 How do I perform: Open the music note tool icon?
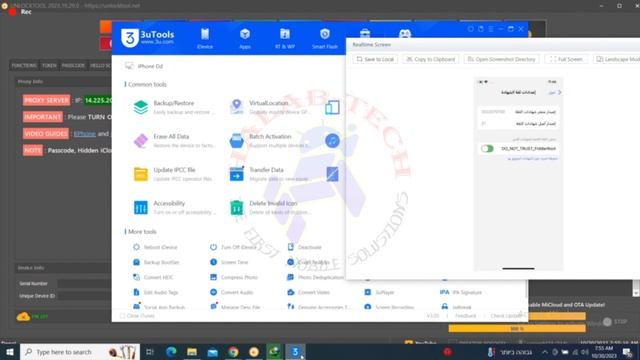click(332, 141)
